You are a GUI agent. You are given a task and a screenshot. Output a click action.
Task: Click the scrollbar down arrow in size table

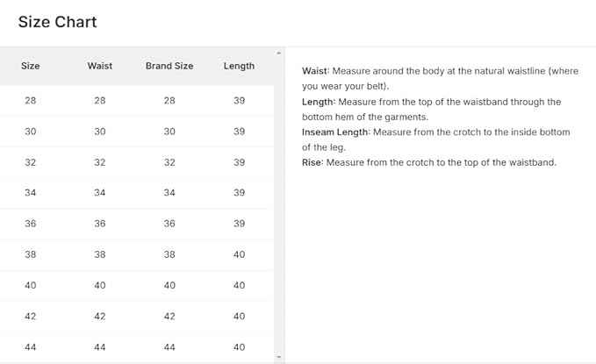click(x=279, y=357)
